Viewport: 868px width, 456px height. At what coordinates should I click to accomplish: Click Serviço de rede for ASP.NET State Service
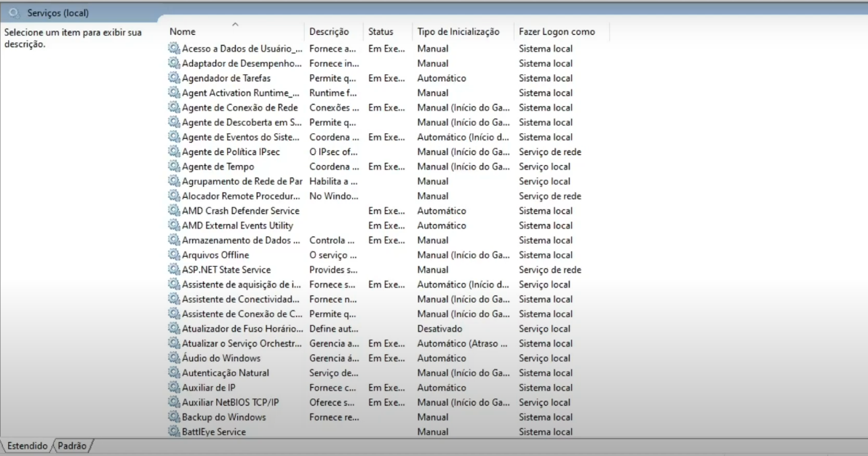pos(550,270)
